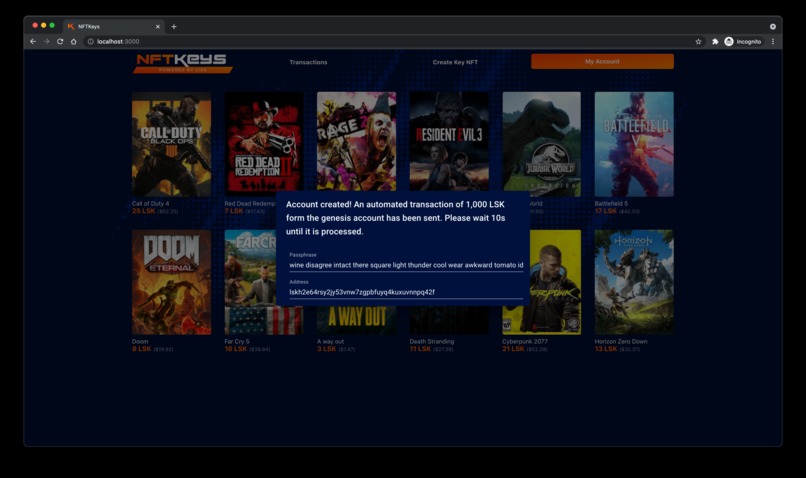Click the 'Far Cry 5' title text

pos(236,341)
